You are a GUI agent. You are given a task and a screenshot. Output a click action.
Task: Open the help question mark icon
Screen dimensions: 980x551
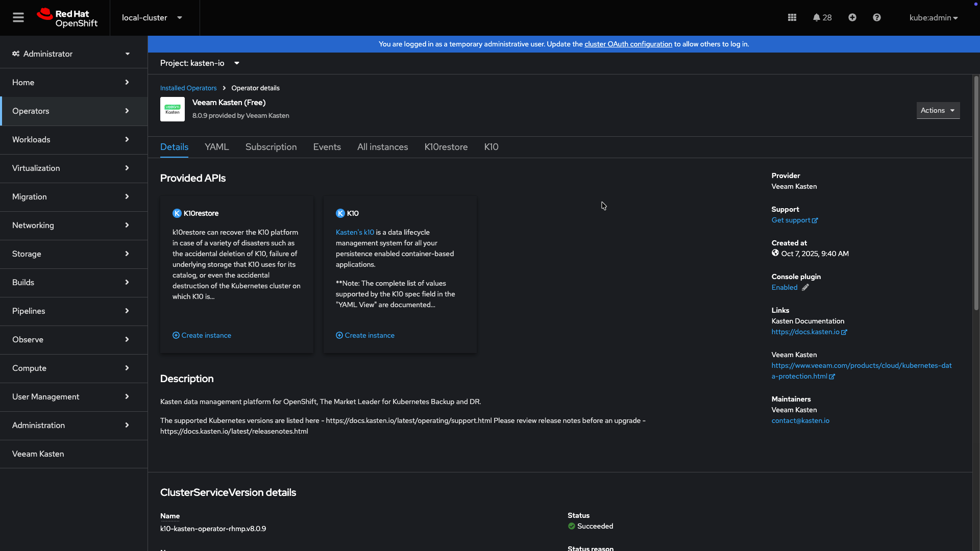877,17
